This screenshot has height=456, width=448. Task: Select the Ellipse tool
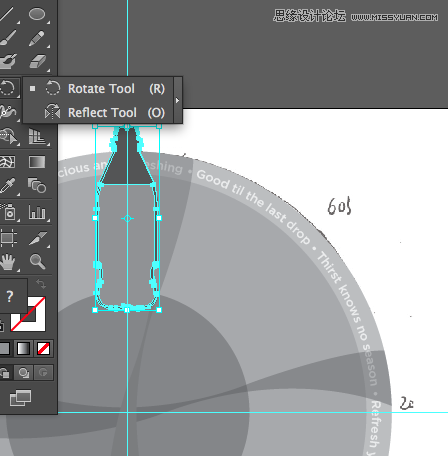click(x=37, y=14)
